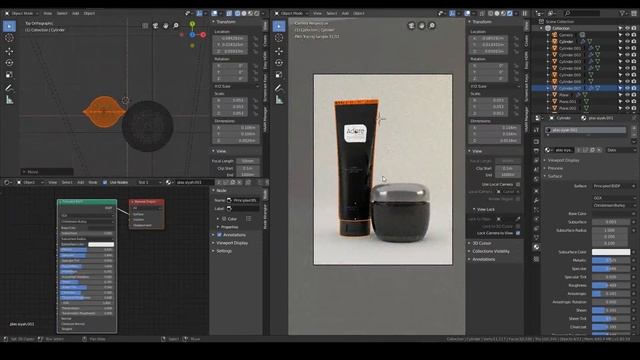Toggle the Use Nodes checkbox
This screenshot has width=640, height=360.
[x=105, y=182]
